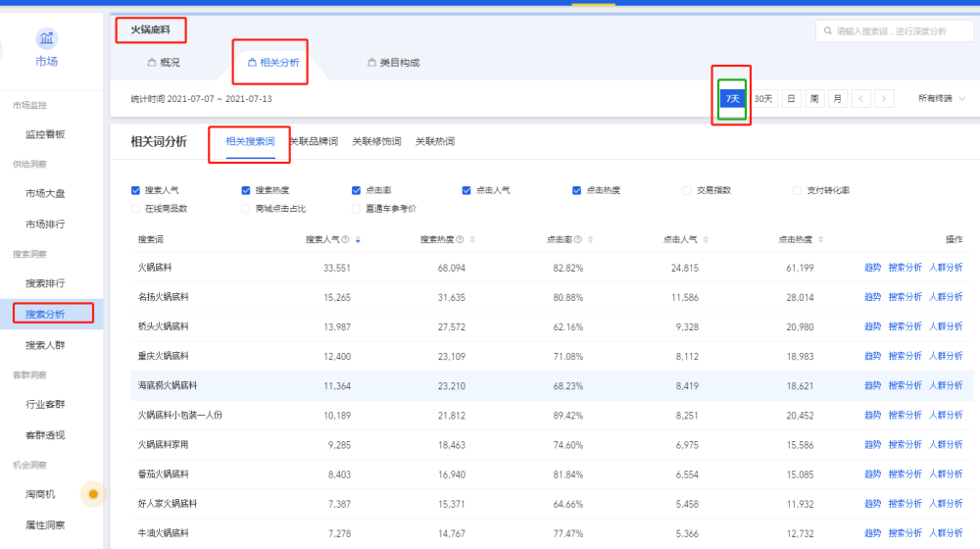Sort table by 点击热度 column arrows
The height and width of the screenshot is (549, 980).
pos(820,239)
